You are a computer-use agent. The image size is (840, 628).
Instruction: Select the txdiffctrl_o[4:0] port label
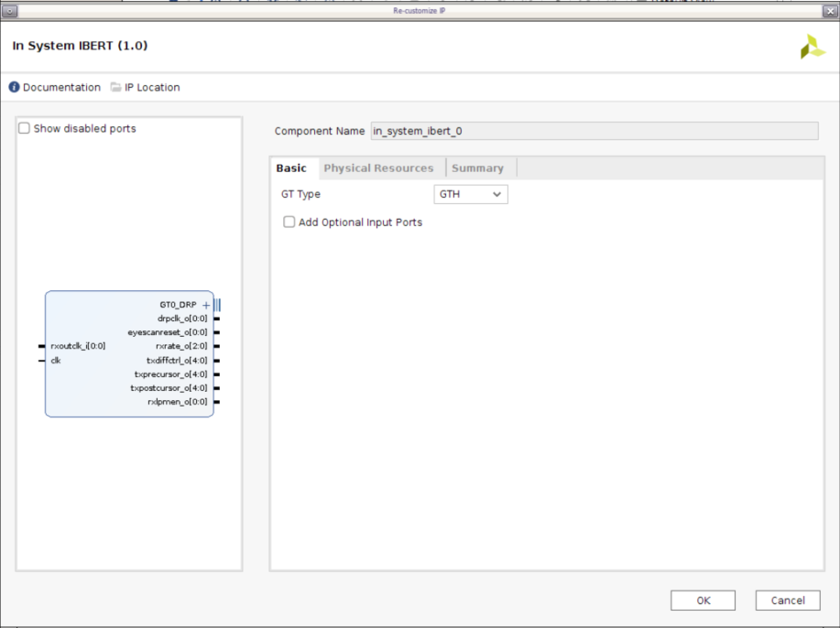[x=177, y=361]
